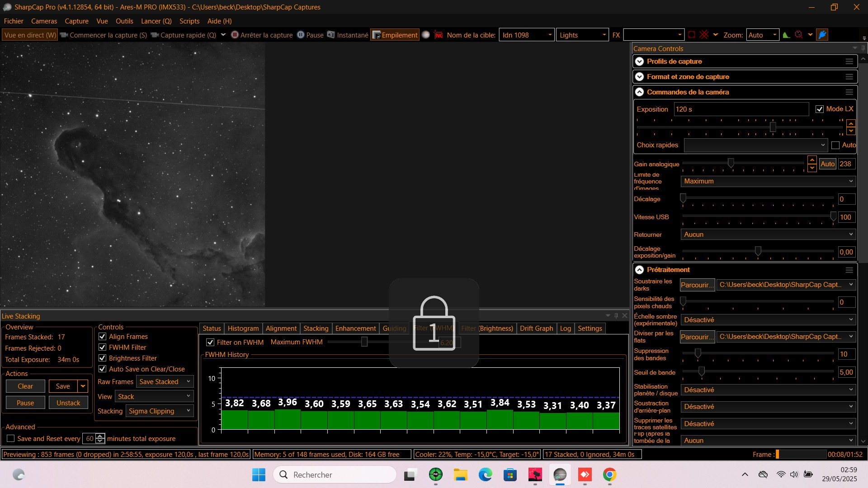868x488 pixels.
Task: Take a snapshot with Instantané
Action: coord(348,35)
